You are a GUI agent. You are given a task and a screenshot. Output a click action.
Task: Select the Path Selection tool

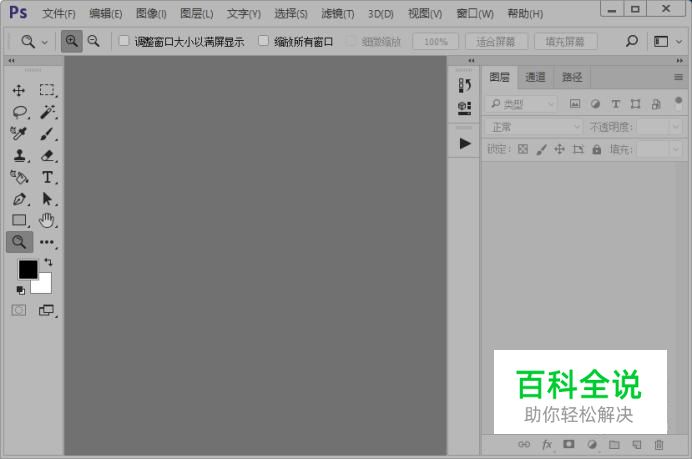click(x=47, y=199)
